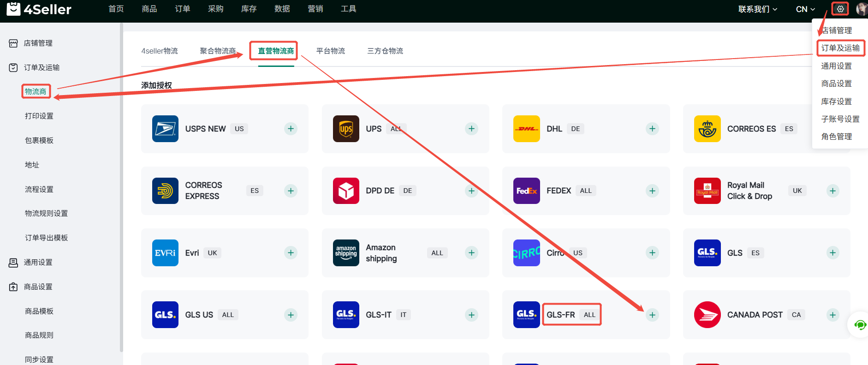The height and width of the screenshot is (365, 868).
Task: Switch to 4seller物流 tab
Action: click(160, 51)
